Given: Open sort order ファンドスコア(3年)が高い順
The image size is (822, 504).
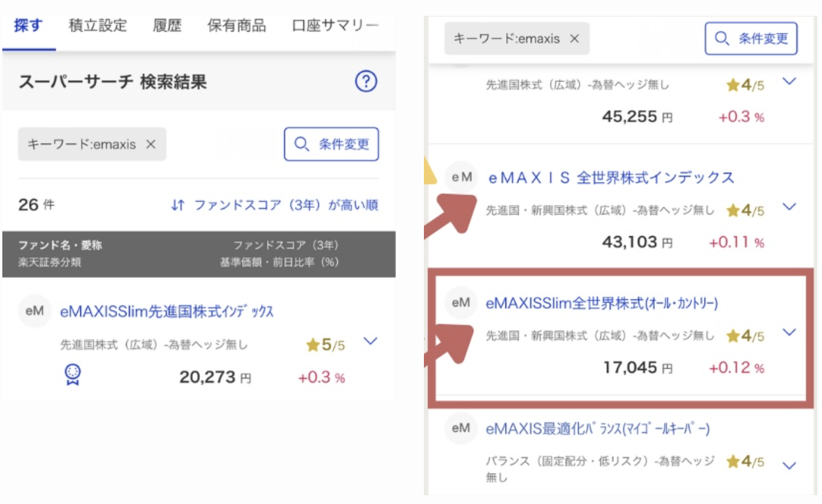Looking at the screenshot, I should pyautogui.click(x=286, y=205).
